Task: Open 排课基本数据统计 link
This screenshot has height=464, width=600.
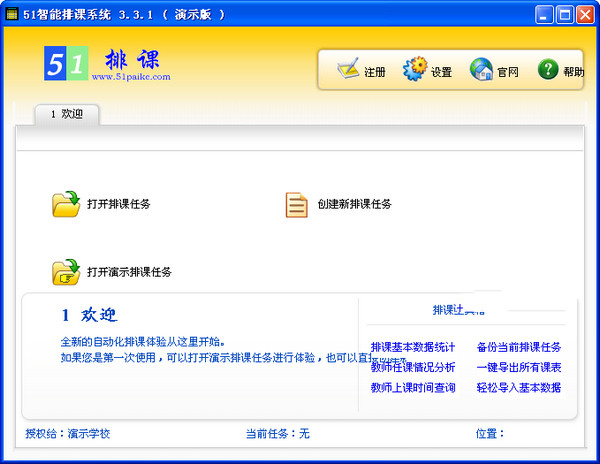Action: [413, 347]
